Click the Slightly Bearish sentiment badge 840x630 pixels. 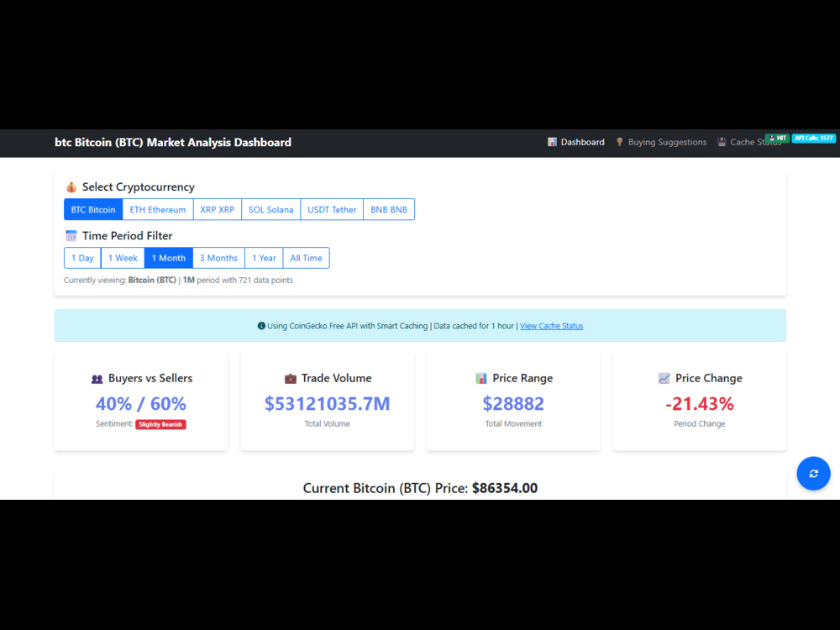click(160, 424)
